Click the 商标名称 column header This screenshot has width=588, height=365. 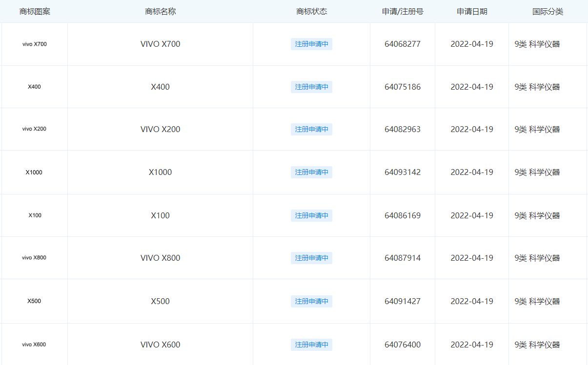click(161, 12)
